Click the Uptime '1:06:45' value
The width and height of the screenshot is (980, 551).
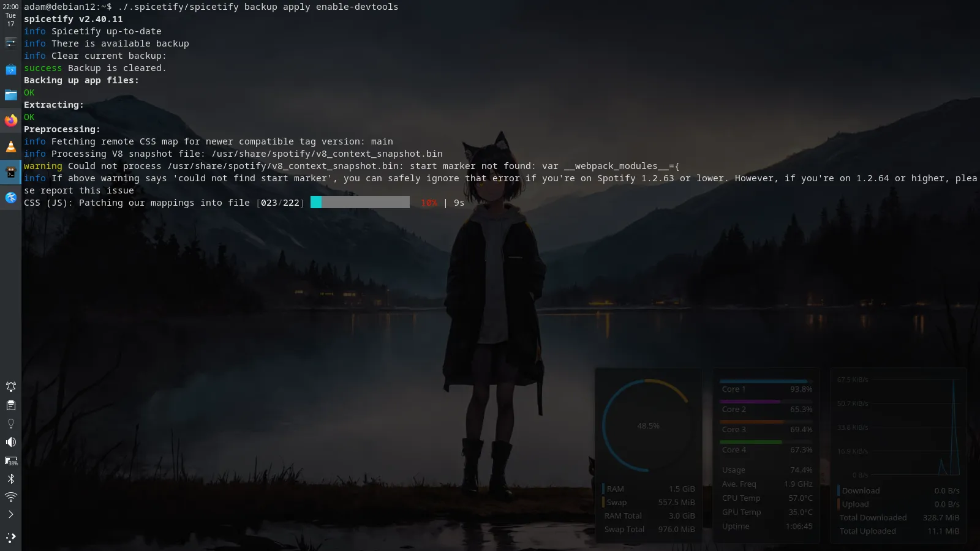click(x=799, y=527)
